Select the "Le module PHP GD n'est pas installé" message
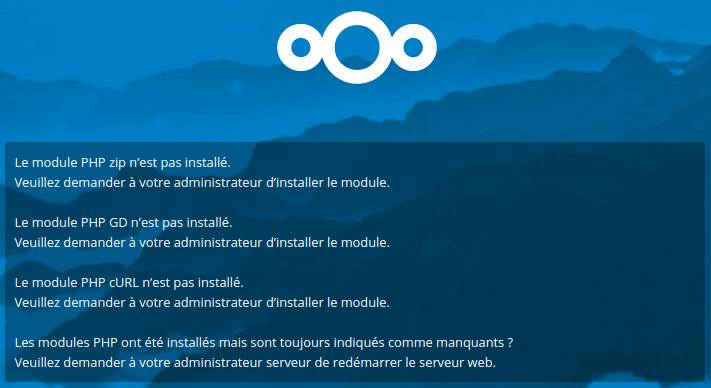 [123, 223]
